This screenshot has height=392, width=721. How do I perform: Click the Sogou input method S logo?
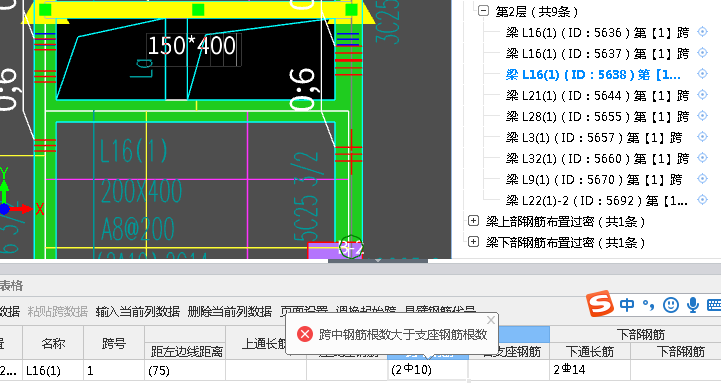[x=600, y=303]
